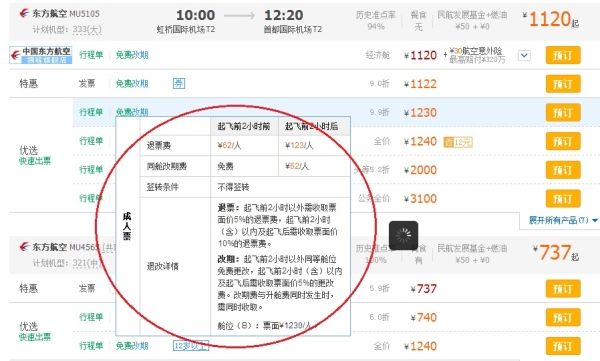
Task: Click the 优选 快速出票 label for MU5105
Action: click(35, 155)
